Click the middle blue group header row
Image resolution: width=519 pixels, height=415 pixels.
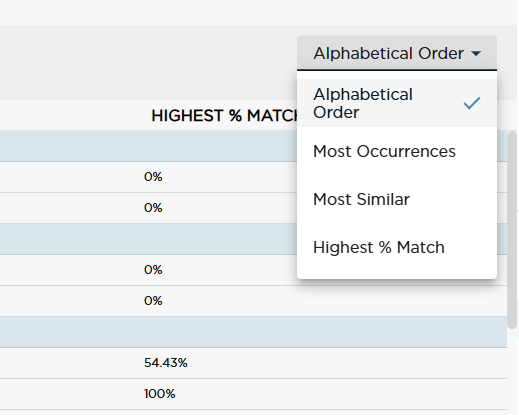point(148,239)
